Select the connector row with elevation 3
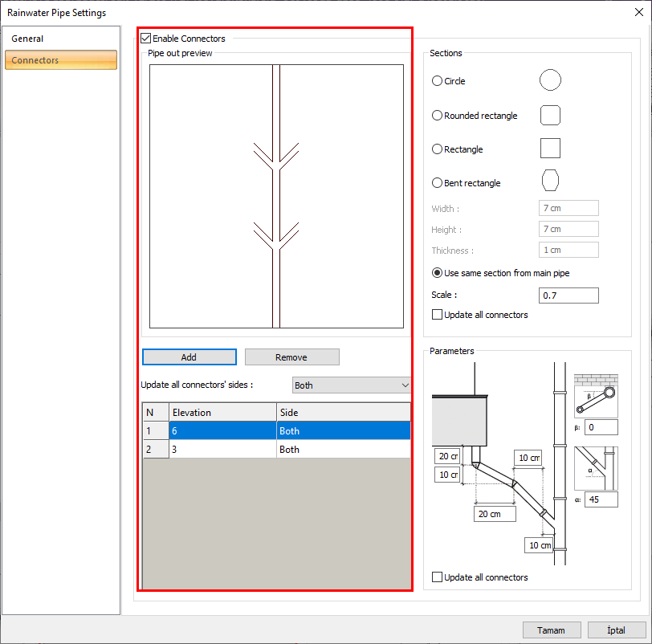This screenshot has height=644, width=652. click(222, 450)
